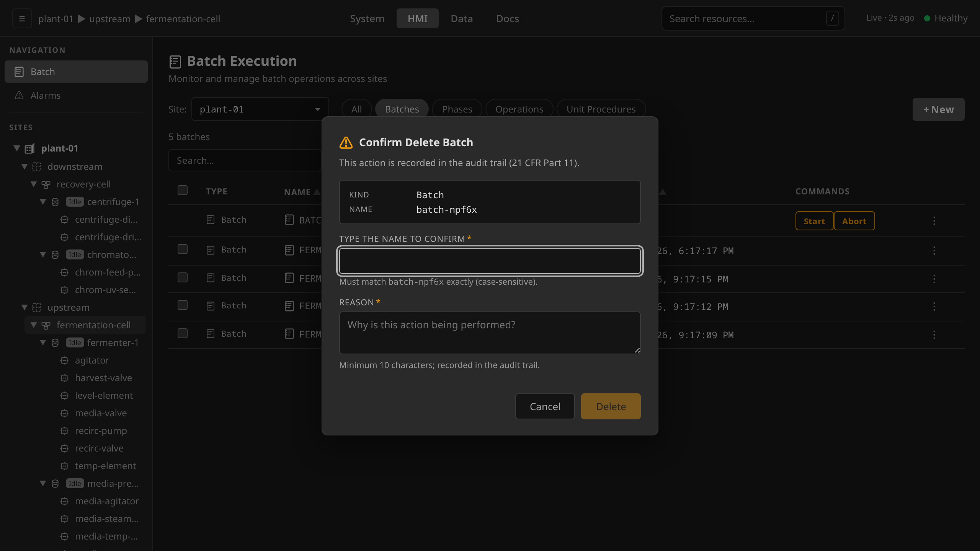This screenshot has height=551, width=980.
Task: Open the Site plant-01 dropdown
Action: (x=260, y=109)
